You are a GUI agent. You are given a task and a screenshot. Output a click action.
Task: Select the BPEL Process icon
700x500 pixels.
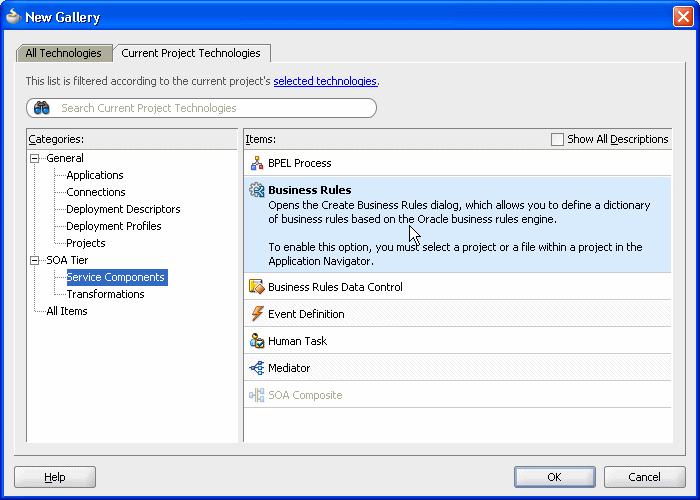pyautogui.click(x=257, y=163)
